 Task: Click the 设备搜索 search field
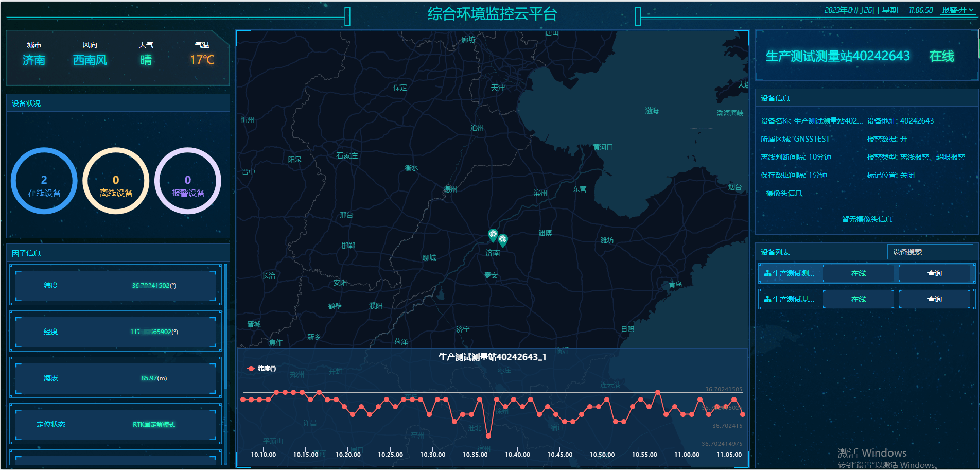930,252
